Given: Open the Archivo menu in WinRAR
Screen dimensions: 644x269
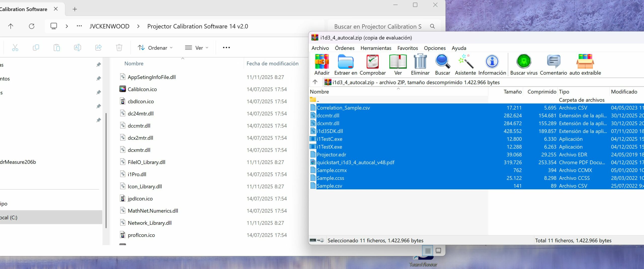Looking at the screenshot, I should 320,48.
